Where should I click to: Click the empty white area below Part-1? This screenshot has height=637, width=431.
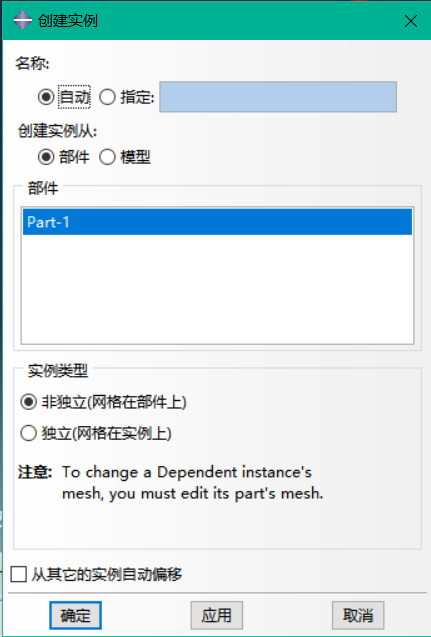(217, 288)
